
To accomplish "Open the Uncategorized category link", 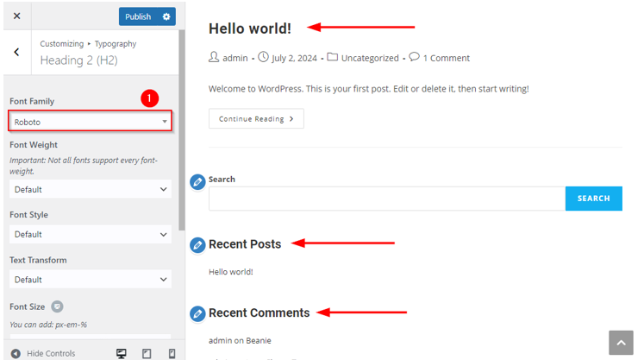I will coord(370,59).
